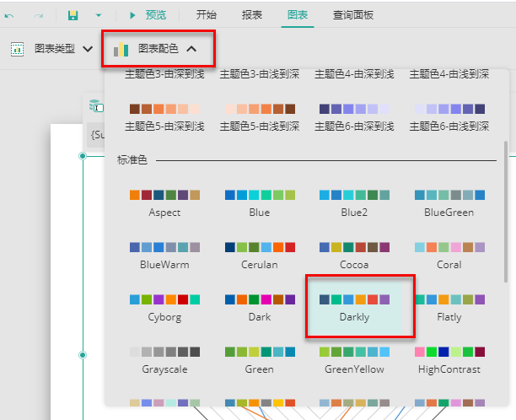Click the undo arrow icon
Screen dimensions: 516x420
pyautogui.click(x=9, y=15)
